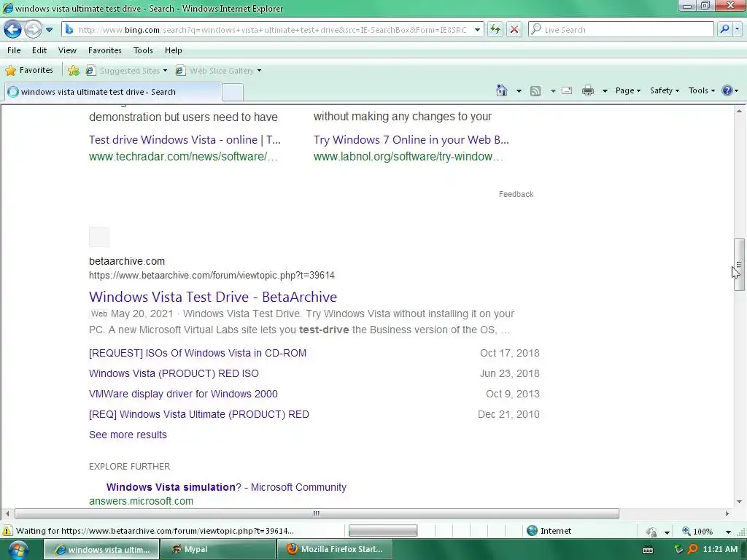Open Windows Vista Test Drive - BetaArchive result
The image size is (747, 560).
point(213,297)
